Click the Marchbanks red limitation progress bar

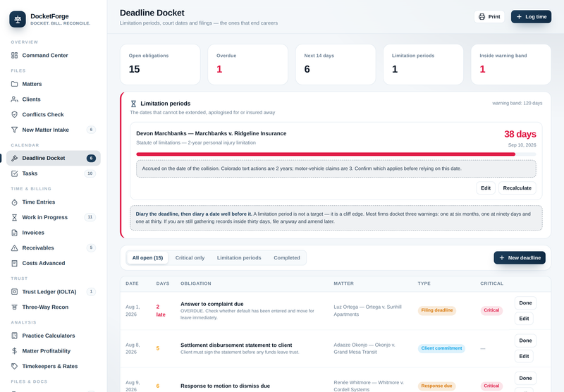tap(326, 154)
